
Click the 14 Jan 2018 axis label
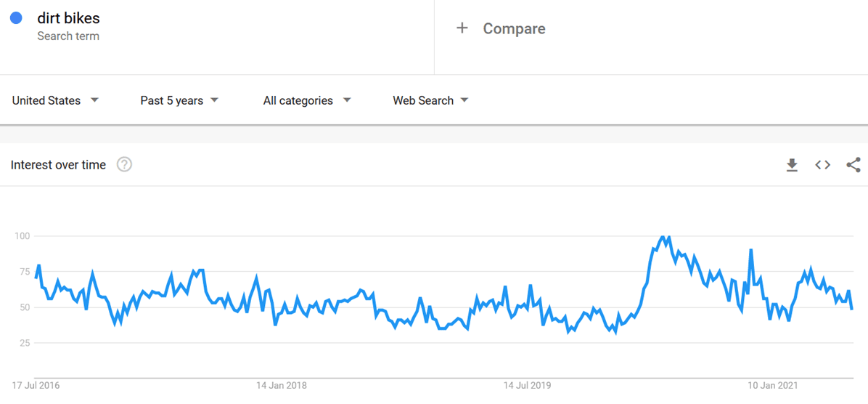(282, 384)
